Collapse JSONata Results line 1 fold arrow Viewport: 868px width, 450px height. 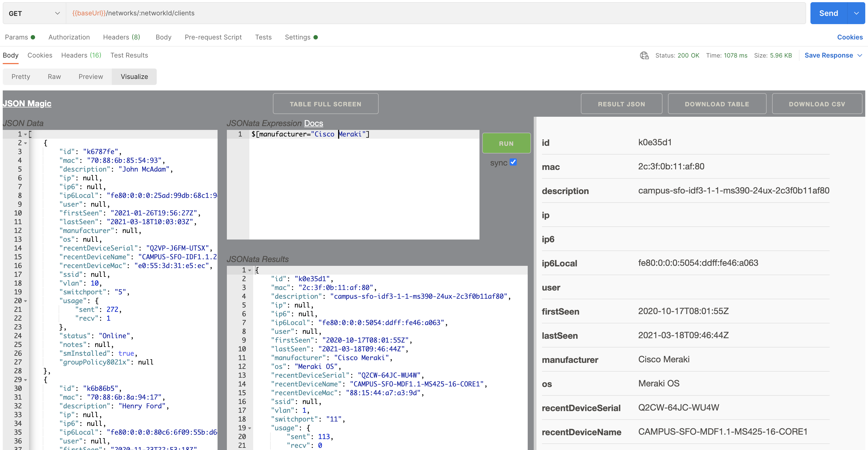[250, 270]
